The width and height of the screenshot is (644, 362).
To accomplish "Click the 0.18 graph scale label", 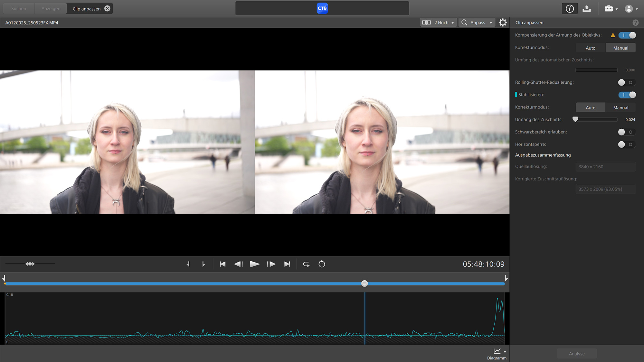I will pos(10,295).
